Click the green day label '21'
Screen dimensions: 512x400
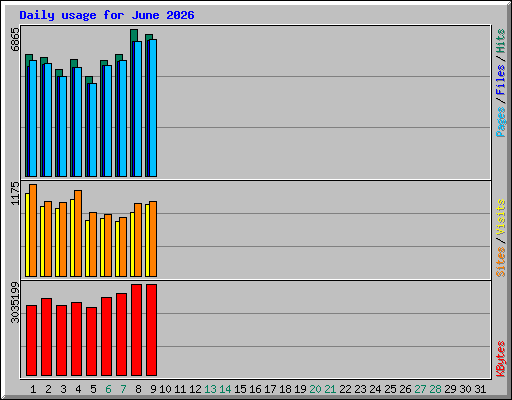pyautogui.click(x=330, y=389)
